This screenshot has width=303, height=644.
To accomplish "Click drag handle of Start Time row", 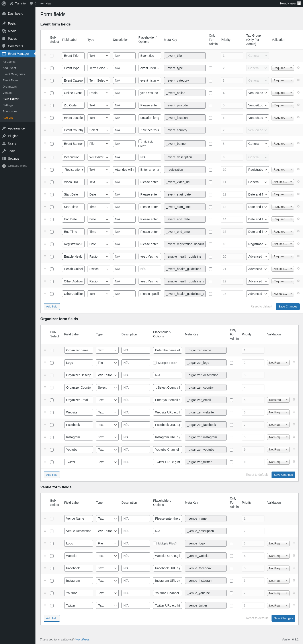I will tap(45, 207).
